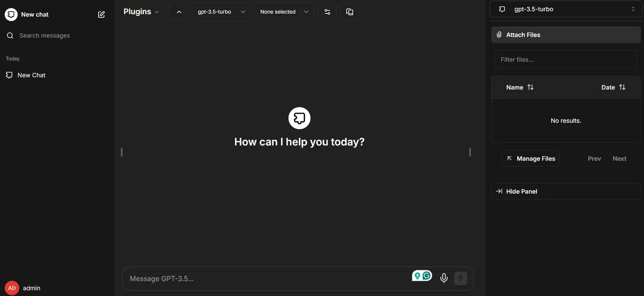Viewport: 644px width, 296px height.
Task: Click the arrow icon in Hide Panel
Action: tap(499, 191)
